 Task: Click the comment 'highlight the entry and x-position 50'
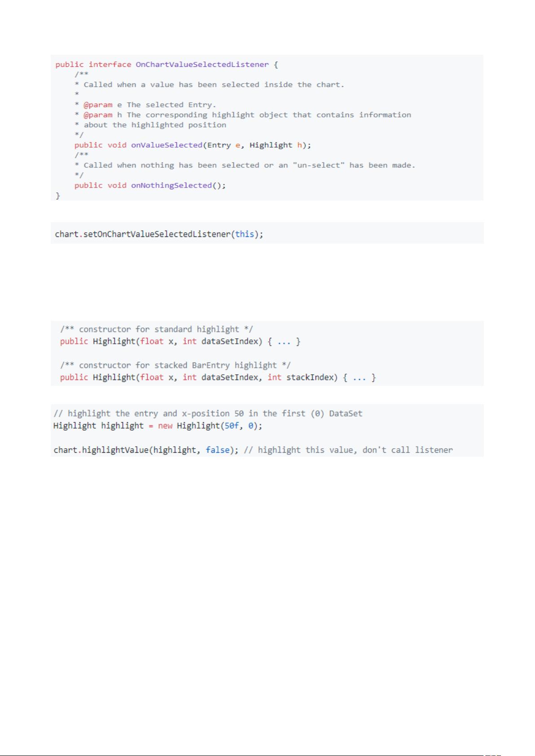[208, 414]
